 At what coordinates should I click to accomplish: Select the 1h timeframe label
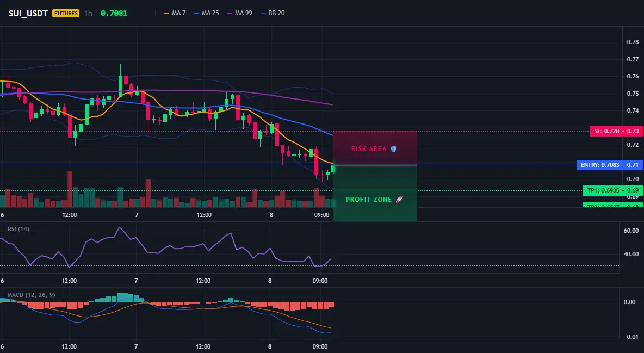click(88, 13)
